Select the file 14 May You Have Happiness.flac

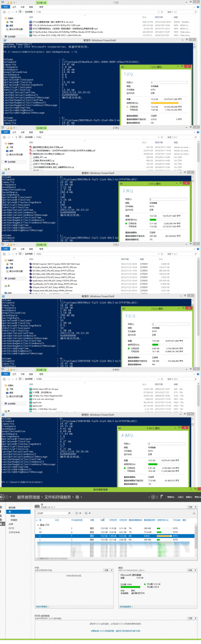[46, 395]
